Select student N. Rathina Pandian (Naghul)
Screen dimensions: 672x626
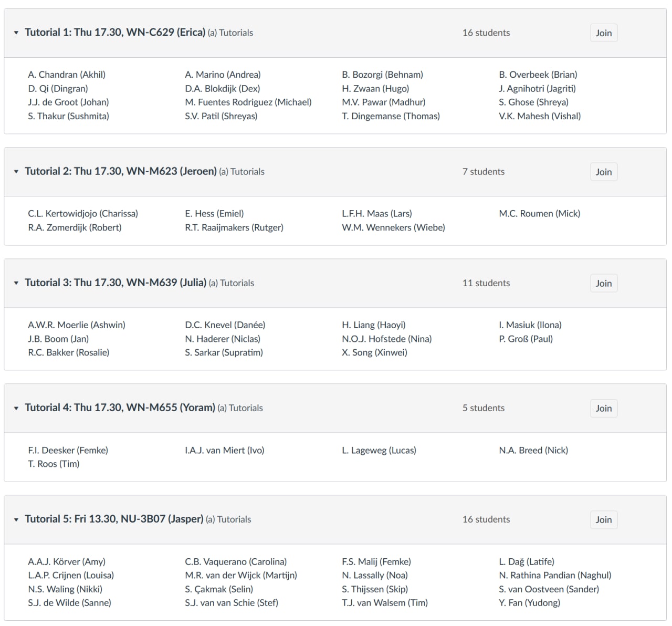(x=555, y=576)
